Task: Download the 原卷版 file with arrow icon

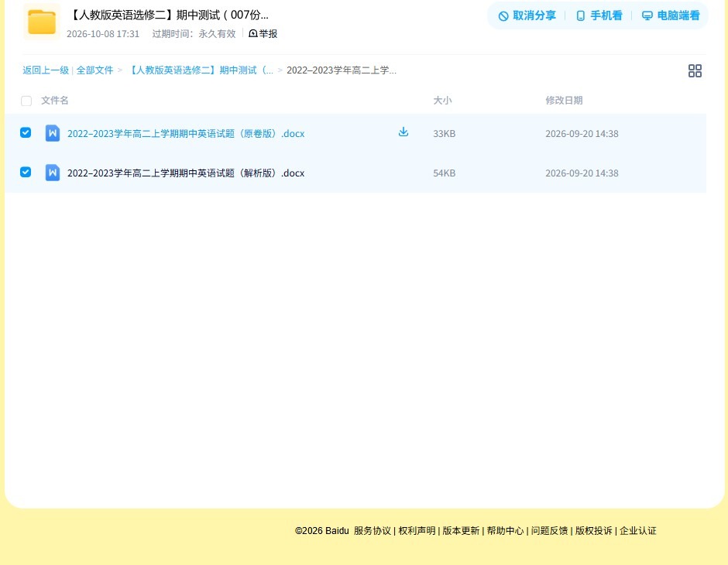Action: (403, 132)
